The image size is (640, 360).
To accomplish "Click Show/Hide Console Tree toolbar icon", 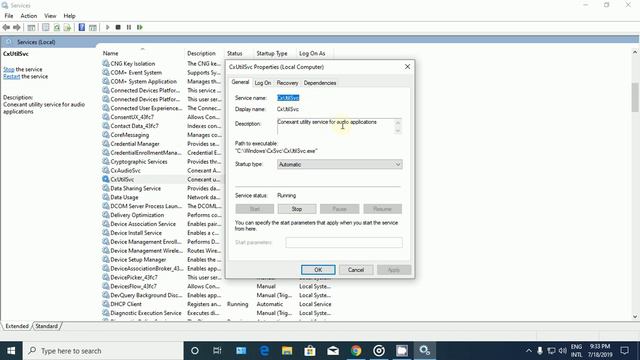I will (31, 27).
